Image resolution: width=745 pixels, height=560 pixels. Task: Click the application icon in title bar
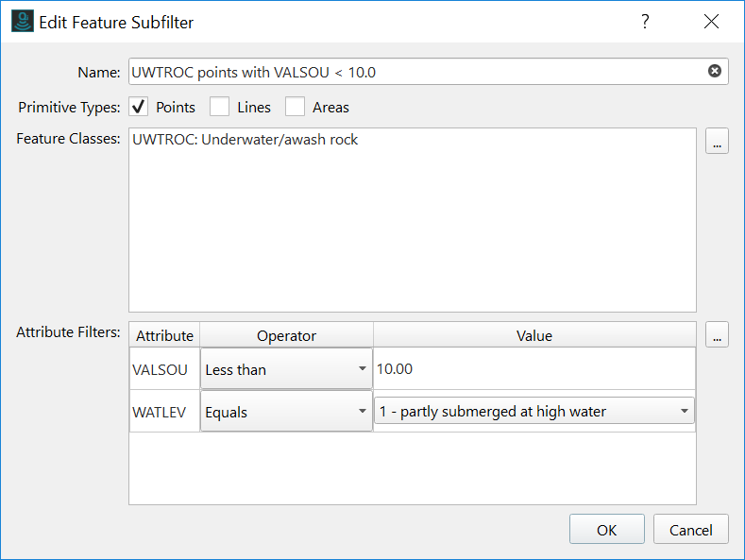tap(22, 22)
